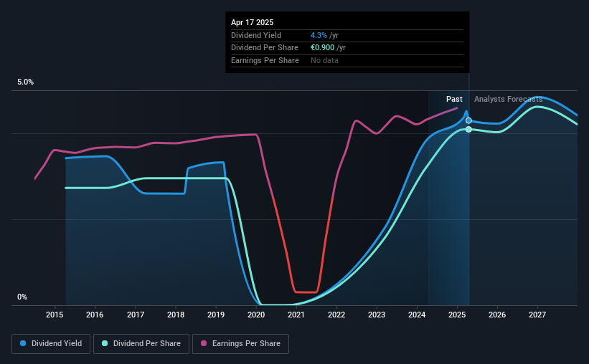
Task: Click the 2021 x-axis label
Action: tap(296, 315)
